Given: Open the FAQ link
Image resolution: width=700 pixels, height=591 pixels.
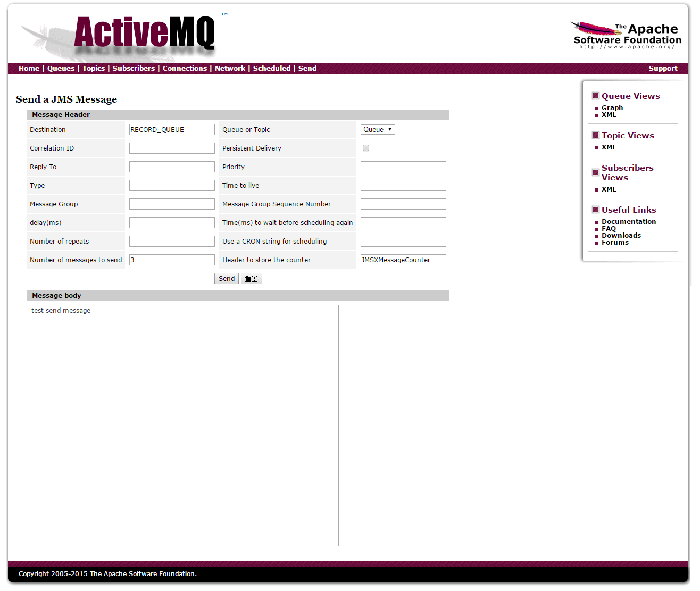Looking at the screenshot, I should point(609,228).
